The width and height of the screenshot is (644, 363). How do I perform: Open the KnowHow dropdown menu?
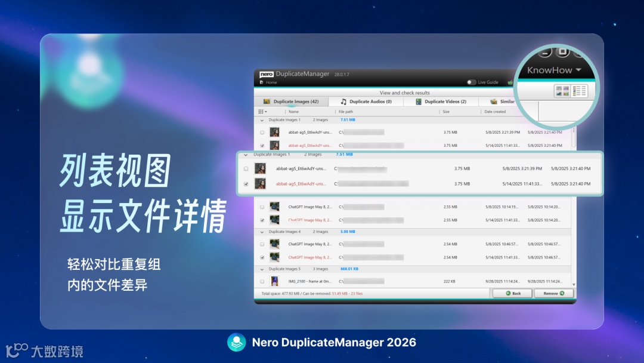pos(554,70)
